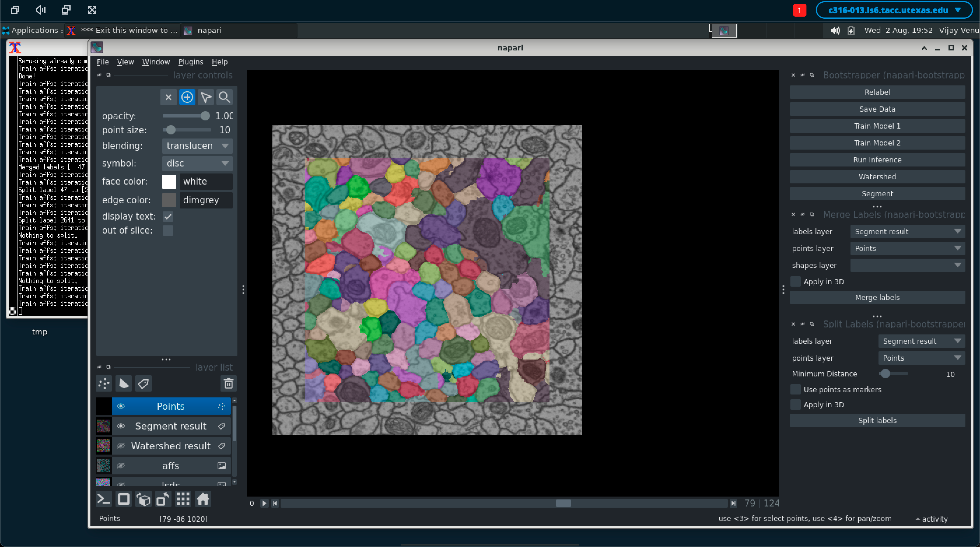Click the white face color swatch
980x547 pixels.
(169, 181)
